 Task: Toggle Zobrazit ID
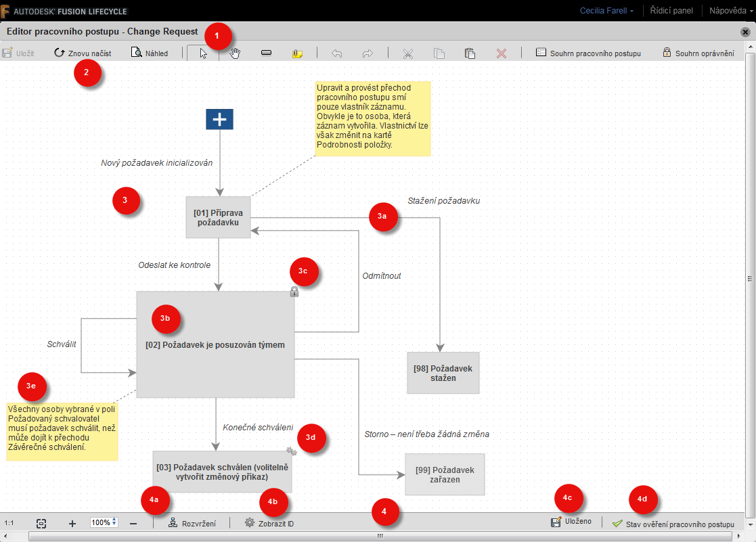[269, 523]
